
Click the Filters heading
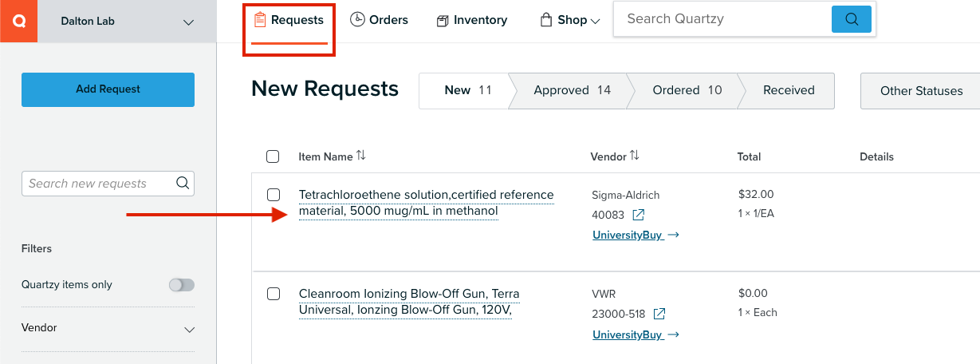(x=37, y=249)
